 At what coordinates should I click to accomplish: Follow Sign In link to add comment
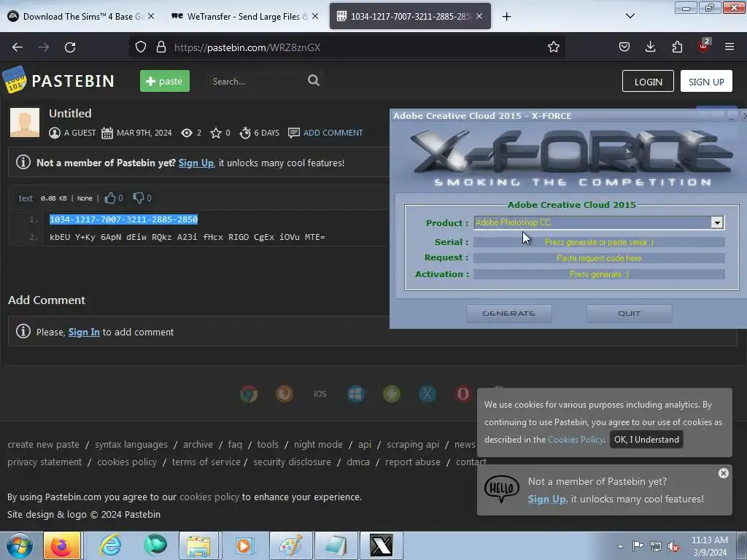point(84,332)
